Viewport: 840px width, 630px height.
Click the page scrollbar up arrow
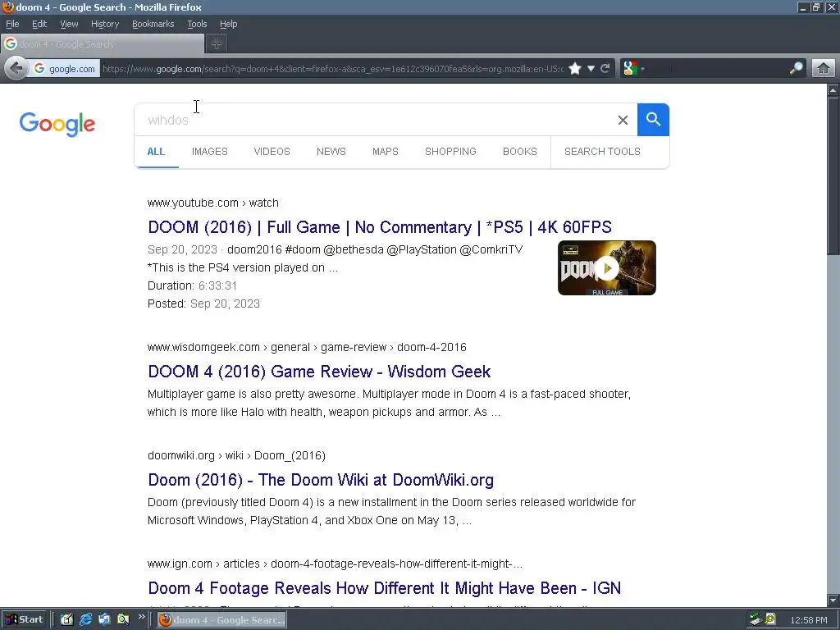pyautogui.click(x=833, y=90)
